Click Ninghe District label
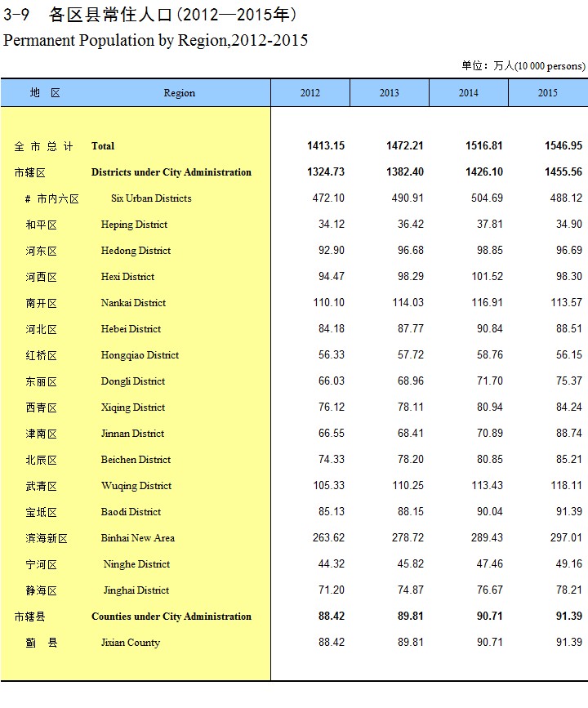Screen dimensions: 588x708 pyautogui.click(x=137, y=565)
